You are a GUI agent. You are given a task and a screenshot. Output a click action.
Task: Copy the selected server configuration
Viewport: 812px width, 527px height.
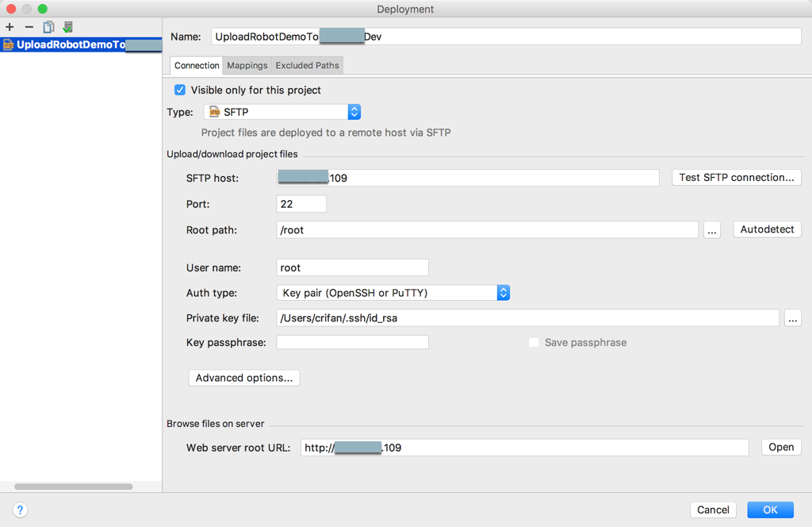point(48,27)
